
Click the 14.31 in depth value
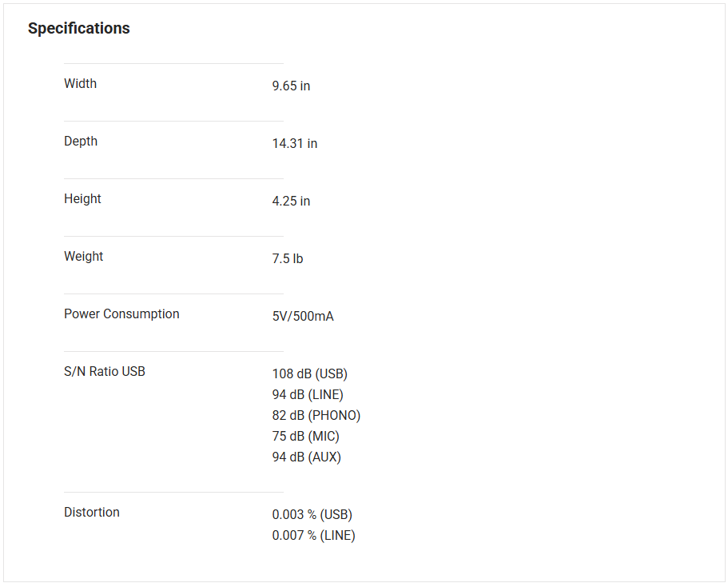click(x=294, y=144)
